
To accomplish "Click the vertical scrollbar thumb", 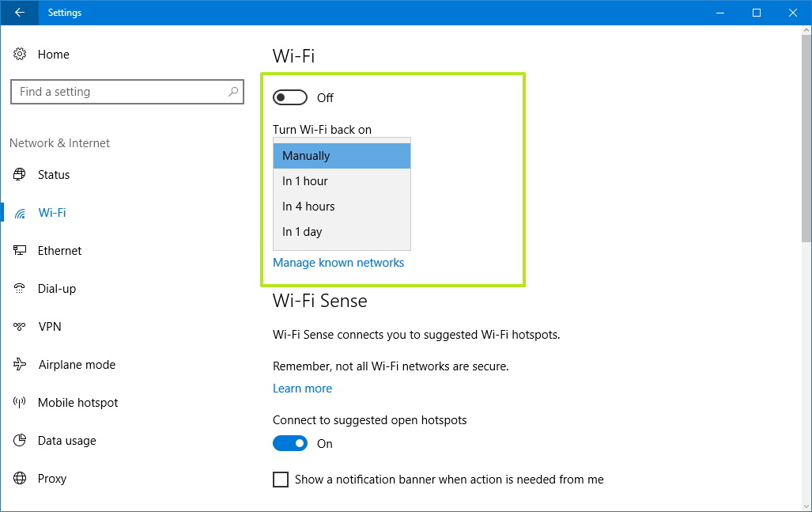I will click(x=806, y=138).
